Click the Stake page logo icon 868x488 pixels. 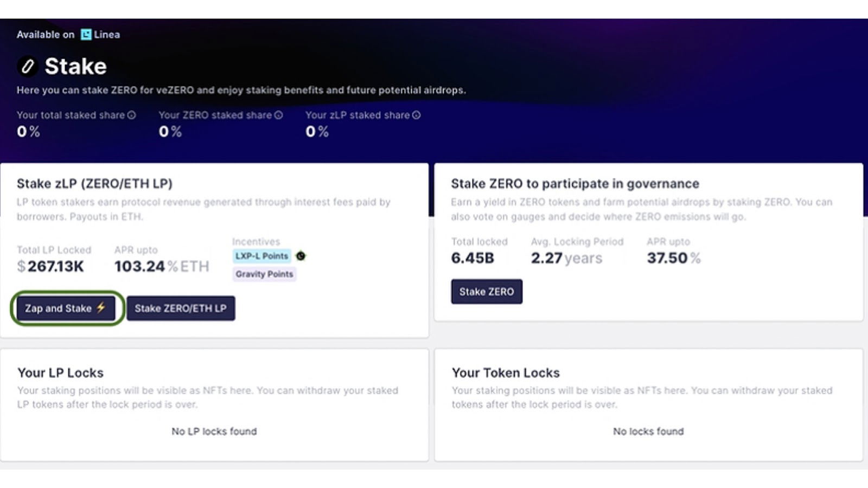(x=27, y=66)
